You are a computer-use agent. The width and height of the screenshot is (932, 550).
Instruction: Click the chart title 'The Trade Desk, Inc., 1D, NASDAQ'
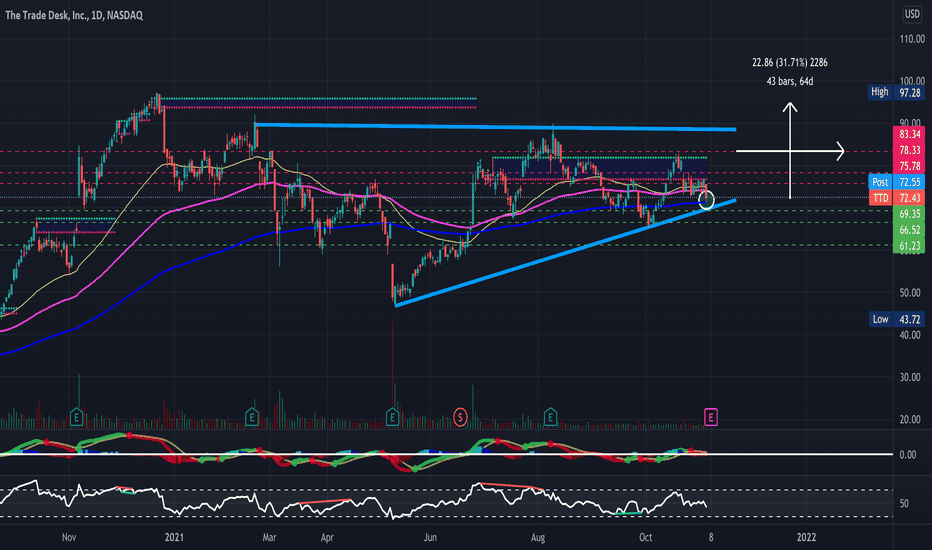point(74,15)
